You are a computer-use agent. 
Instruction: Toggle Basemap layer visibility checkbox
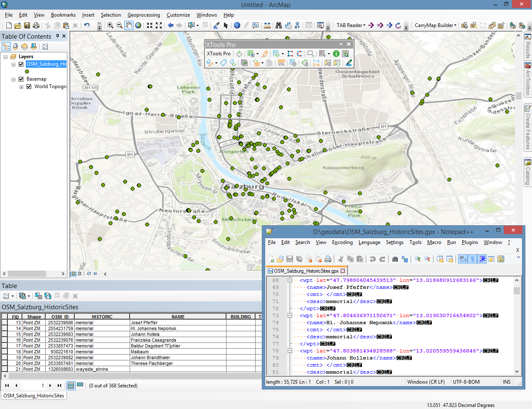coord(21,79)
